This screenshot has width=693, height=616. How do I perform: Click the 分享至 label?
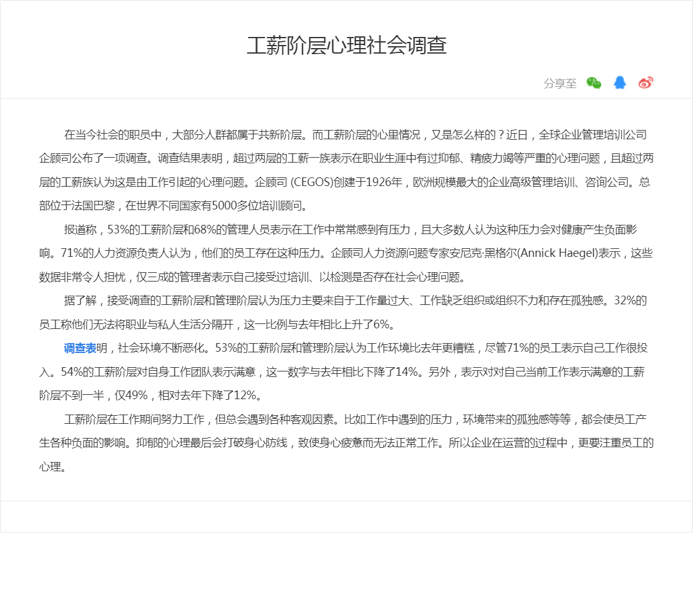[560, 84]
